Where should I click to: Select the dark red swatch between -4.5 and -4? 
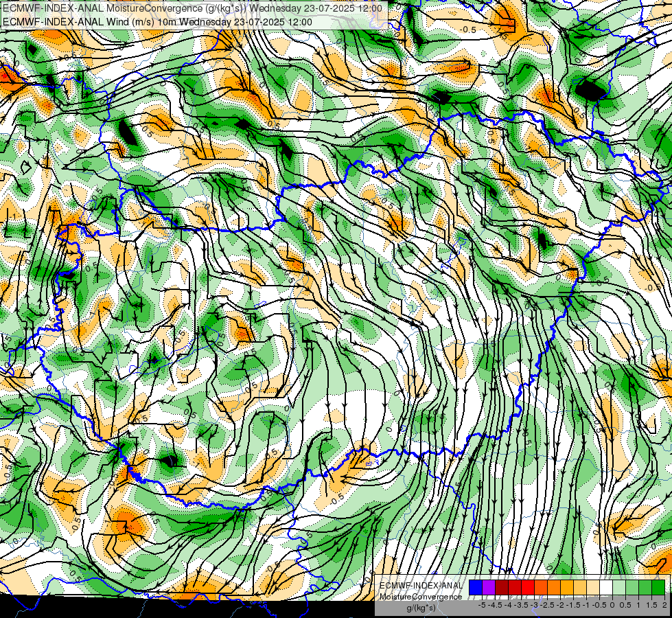pos(502,587)
